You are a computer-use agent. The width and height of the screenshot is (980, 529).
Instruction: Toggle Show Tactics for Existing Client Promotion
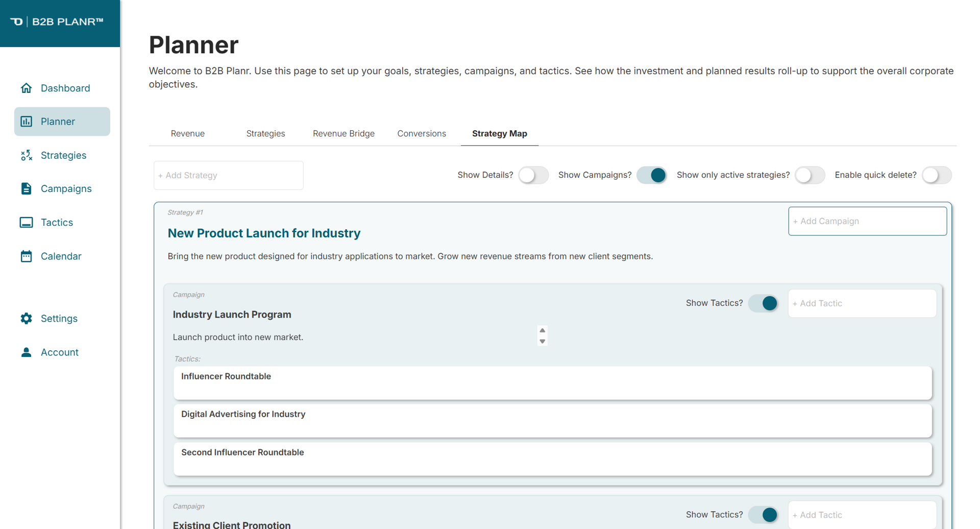[763, 515]
